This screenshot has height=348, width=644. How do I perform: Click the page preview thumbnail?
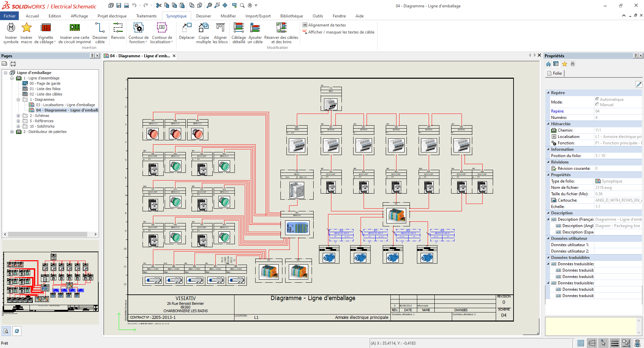[x=51, y=282]
